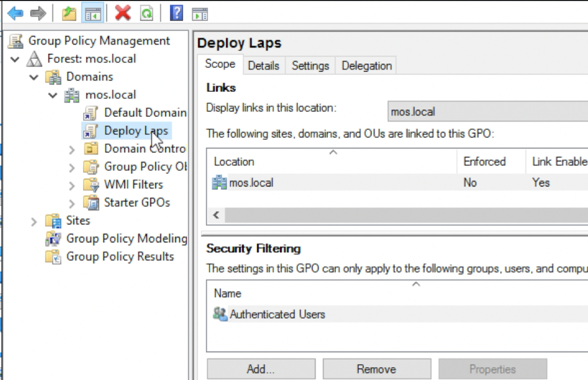The width and height of the screenshot is (588, 380).
Task: Select Authenticated Users in Security Filtering
Action: (x=277, y=314)
